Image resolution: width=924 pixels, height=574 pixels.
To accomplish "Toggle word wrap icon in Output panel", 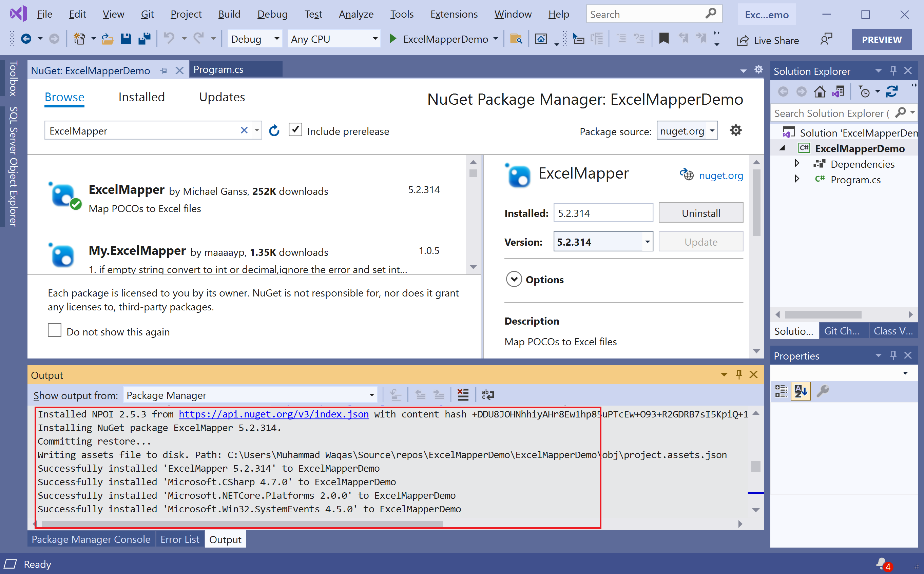I will point(487,395).
